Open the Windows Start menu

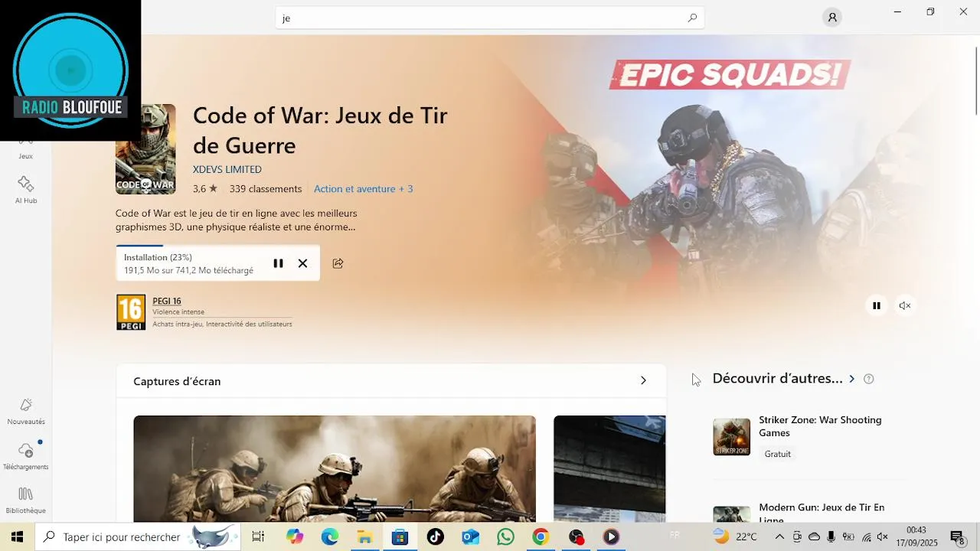(x=17, y=536)
